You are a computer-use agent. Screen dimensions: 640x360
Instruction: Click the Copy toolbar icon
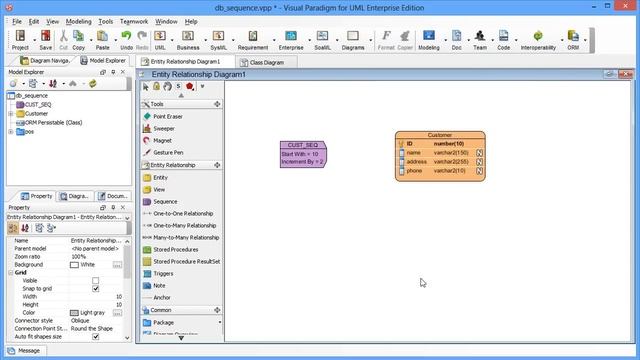[x=78, y=40]
